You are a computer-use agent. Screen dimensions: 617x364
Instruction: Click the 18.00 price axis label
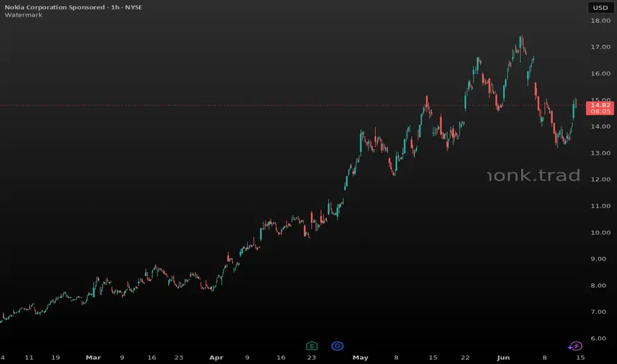click(600, 21)
